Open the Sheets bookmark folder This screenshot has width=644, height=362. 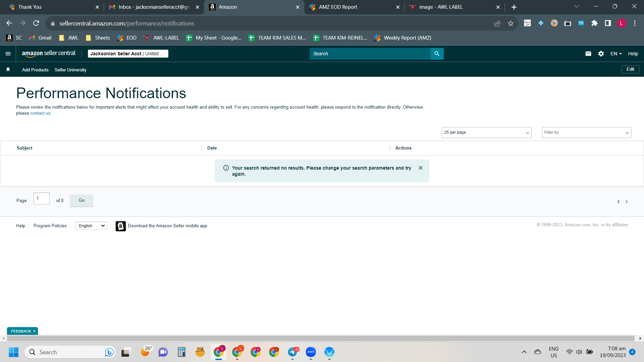coord(98,38)
